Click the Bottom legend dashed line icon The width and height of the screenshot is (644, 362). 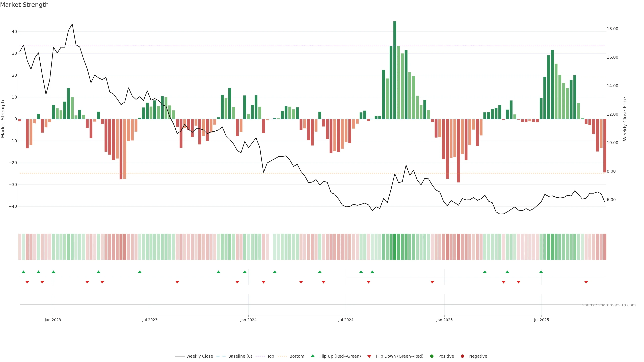click(x=282, y=356)
